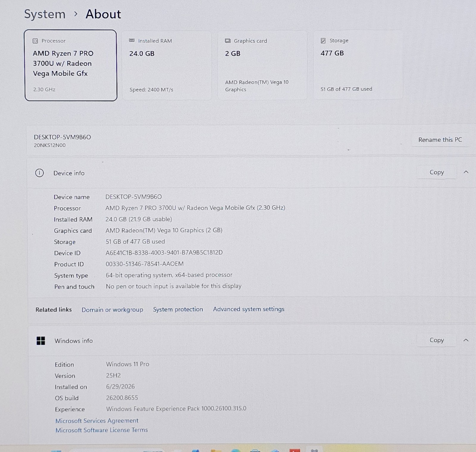Click the Installed RAM memory icon
Viewport: 476px width, 452px height.
pos(132,40)
